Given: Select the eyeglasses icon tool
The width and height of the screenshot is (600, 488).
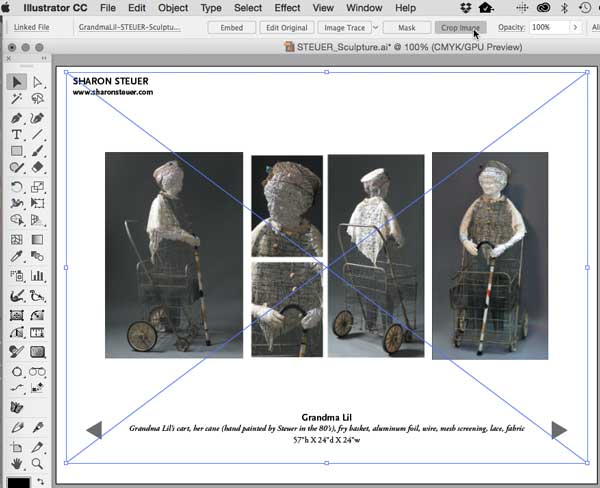Looking at the screenshot, I should point(37,372).
